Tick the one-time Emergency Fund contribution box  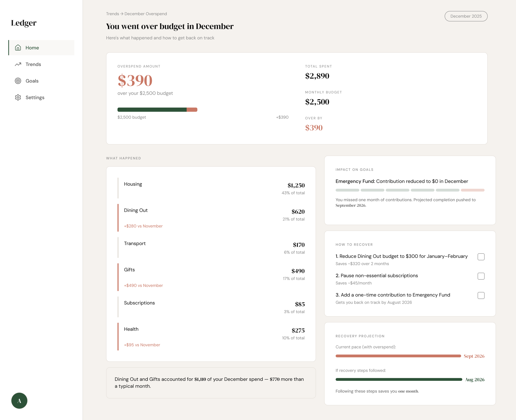pos(481,295)
